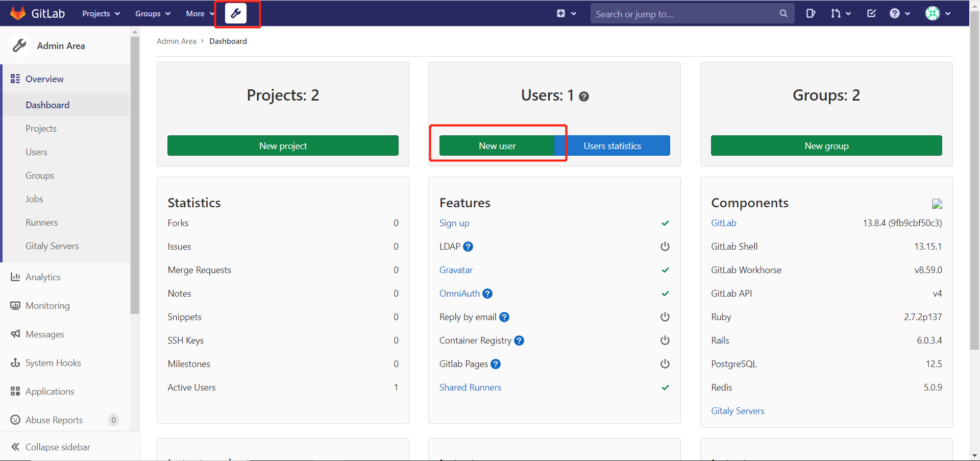Click the Abuse Reports count badge
The image size is (980, 461).
pyautogui.click(x=113, y=420)
